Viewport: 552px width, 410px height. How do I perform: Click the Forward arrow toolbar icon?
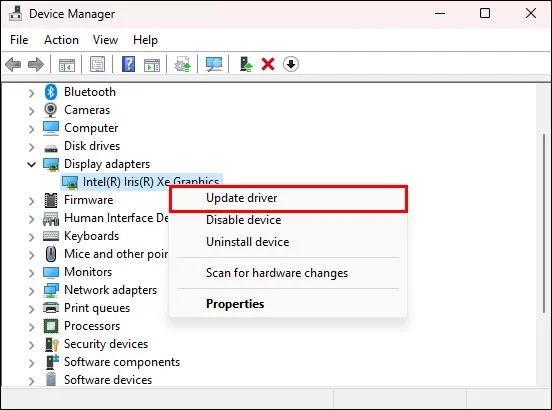pyautogui.click(x=36, y=64)
